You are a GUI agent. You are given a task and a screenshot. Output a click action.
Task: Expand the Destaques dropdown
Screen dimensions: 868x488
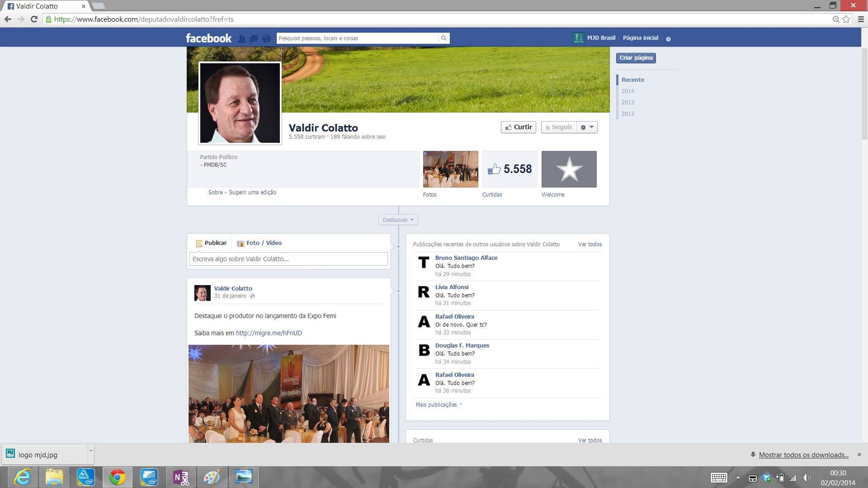click(x=398, y=220)
